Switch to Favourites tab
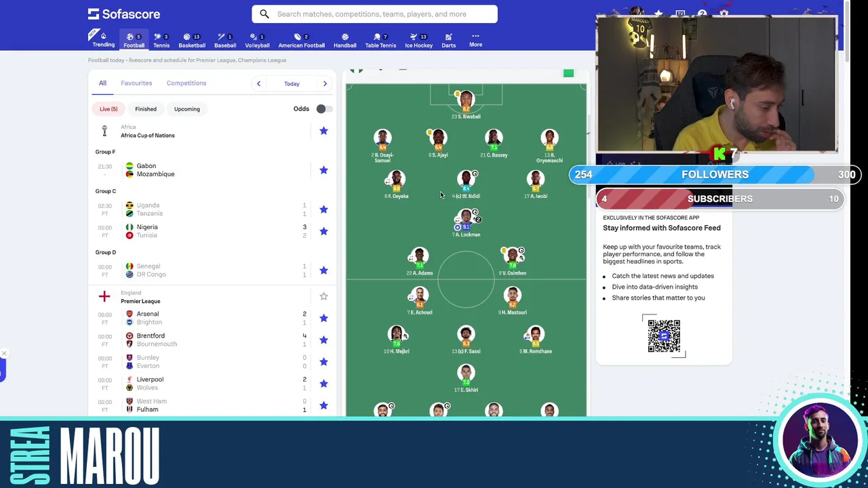The image size is (868, 488). pyautogui.click(x=136, y=83)
